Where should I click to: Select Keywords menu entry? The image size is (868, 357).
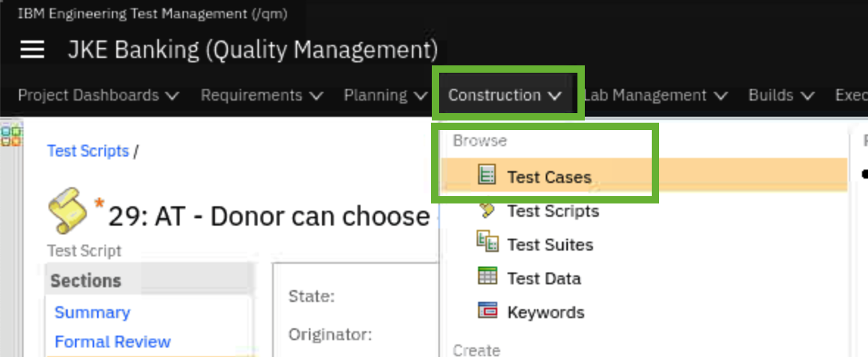click(545, 312)
